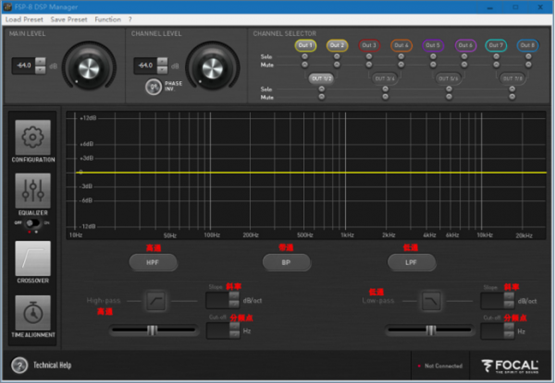
Task: Select channel Out 1
Action: (305, 45)
